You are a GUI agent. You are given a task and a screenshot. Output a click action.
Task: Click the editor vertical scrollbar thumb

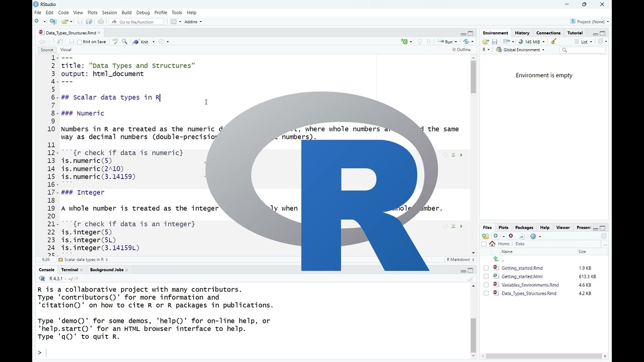473,77
